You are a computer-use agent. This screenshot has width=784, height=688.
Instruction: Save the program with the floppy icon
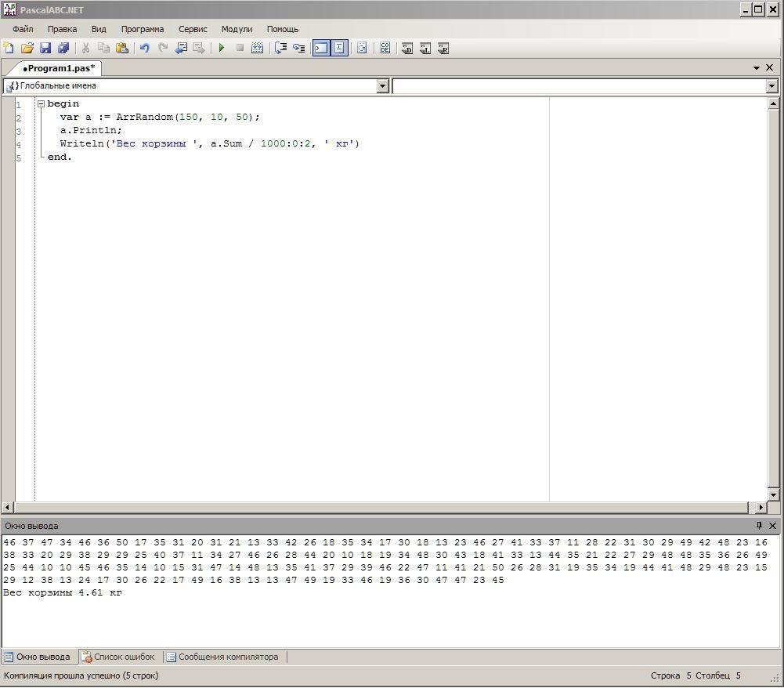coord(45,48)
